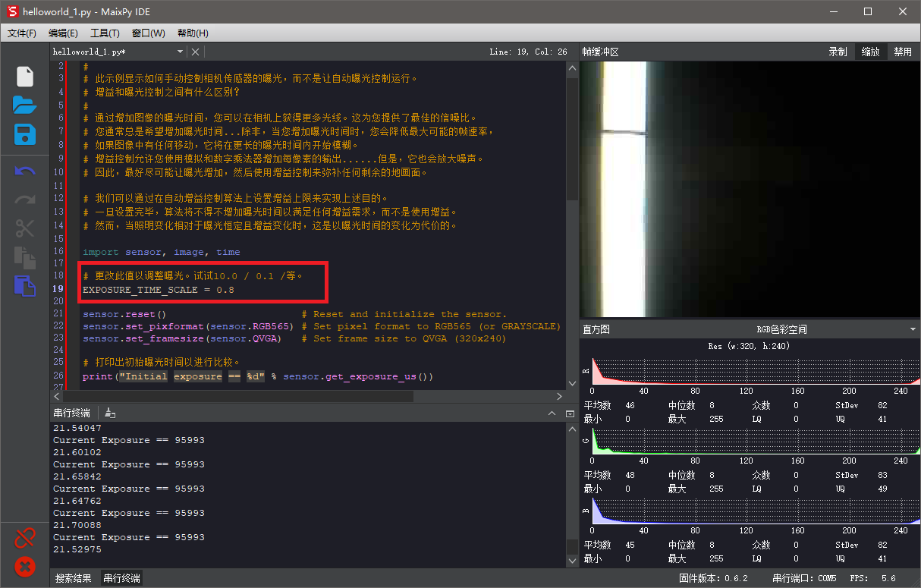
Task: Create a new file
Action: tap(24, 75)
